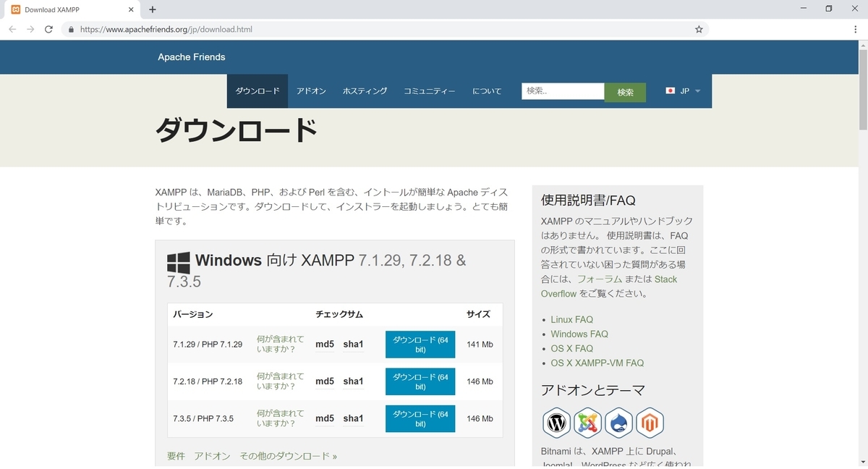Open the について nav menu item

[x=487, y=91]
